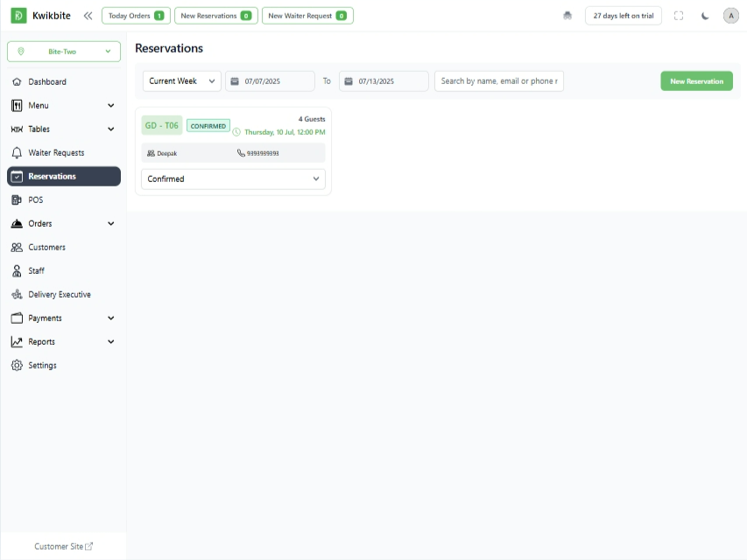Screen dimensions: 747x560
Task: Open the Staff section
Action: coord(35,270)
